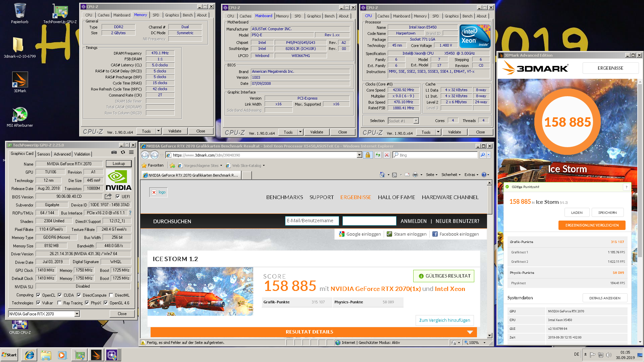Take a GPU-Z screenshot with camera icon
Screen dimensions: 644x362
point(114,153)
